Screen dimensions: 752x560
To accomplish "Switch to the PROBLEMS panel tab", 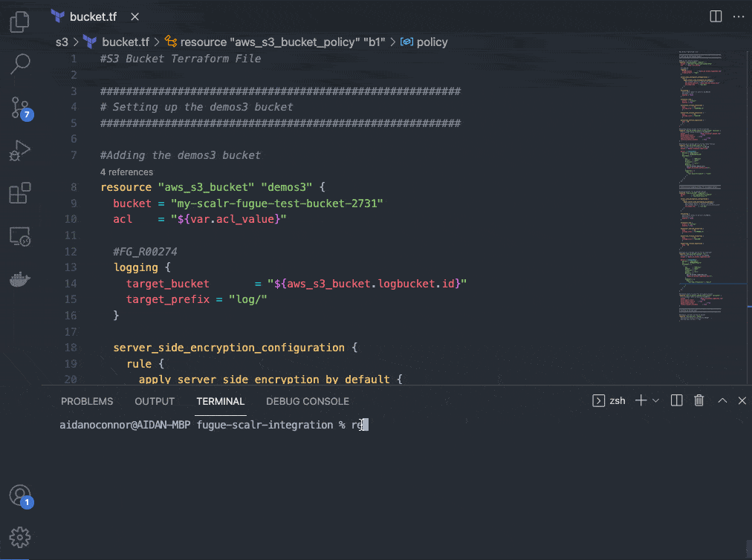I will coord(87,401).
